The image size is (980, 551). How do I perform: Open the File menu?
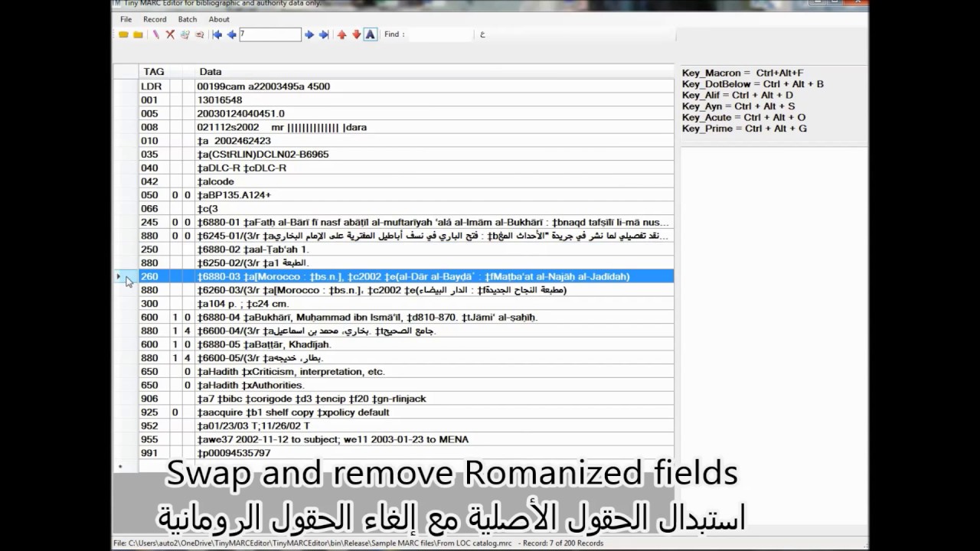click(x=126, y=19)
